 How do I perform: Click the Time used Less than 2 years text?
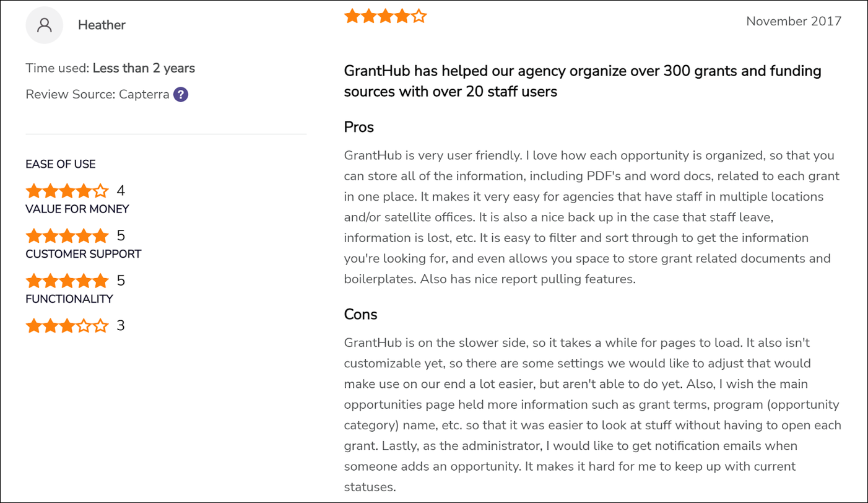point(110,68)
